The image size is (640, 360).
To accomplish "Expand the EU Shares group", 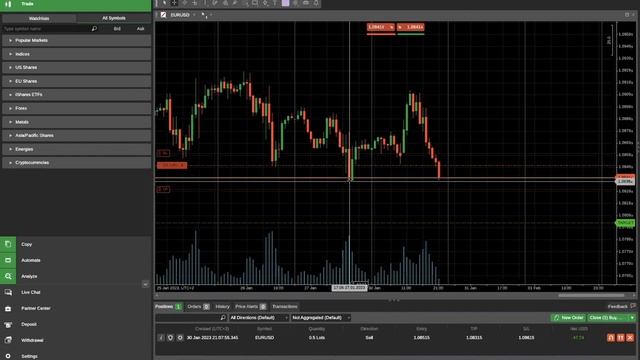I will point(76,81).
